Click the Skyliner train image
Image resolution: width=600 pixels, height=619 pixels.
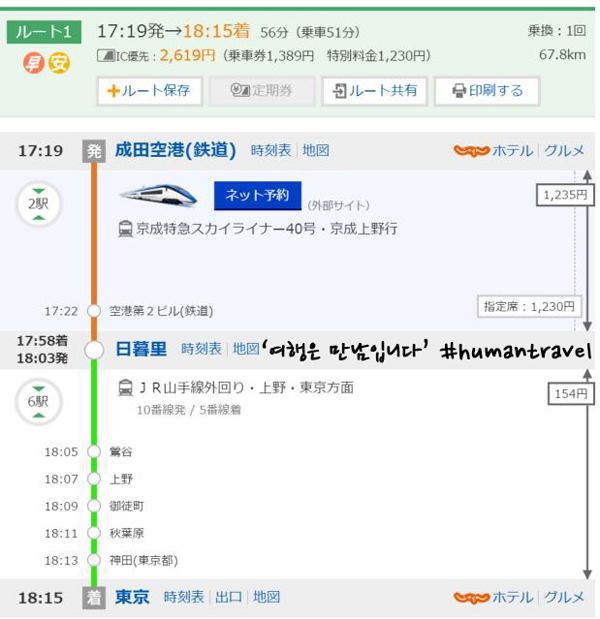159,196
